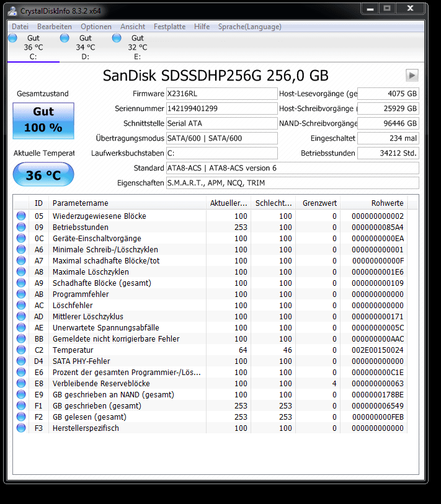Click the Übertragungsmodus field SATA/600
441x504 pixels.
pyautogui.click(x=221, y=138)
